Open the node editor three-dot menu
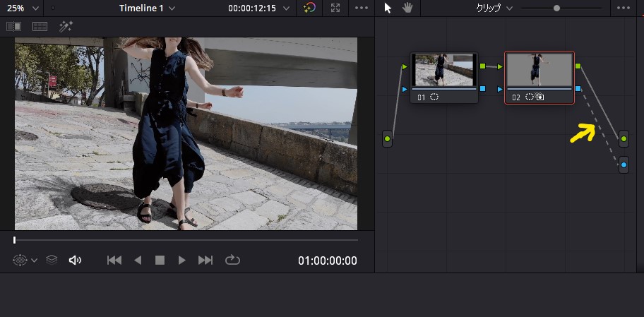 [x=624, y=8]
